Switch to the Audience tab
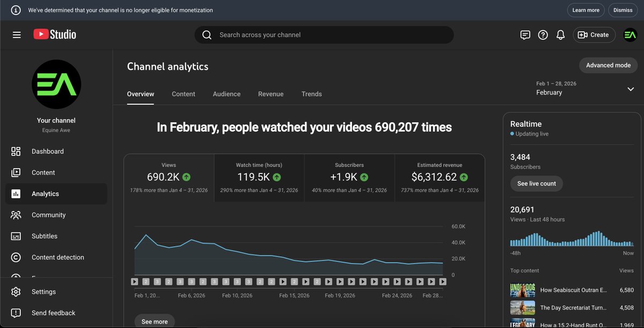Image resolution: width=644 pixels, height=328 pixels. [226, 94]
